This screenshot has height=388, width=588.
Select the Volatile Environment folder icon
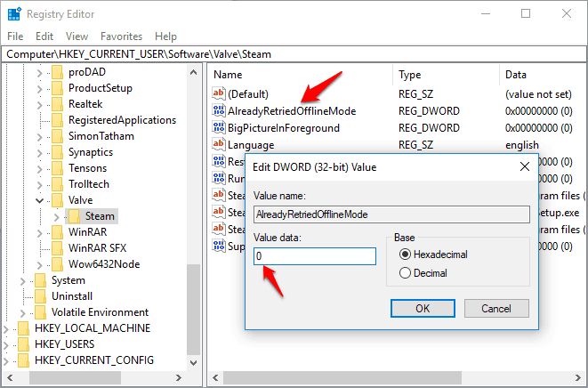[x=41, y=312]
